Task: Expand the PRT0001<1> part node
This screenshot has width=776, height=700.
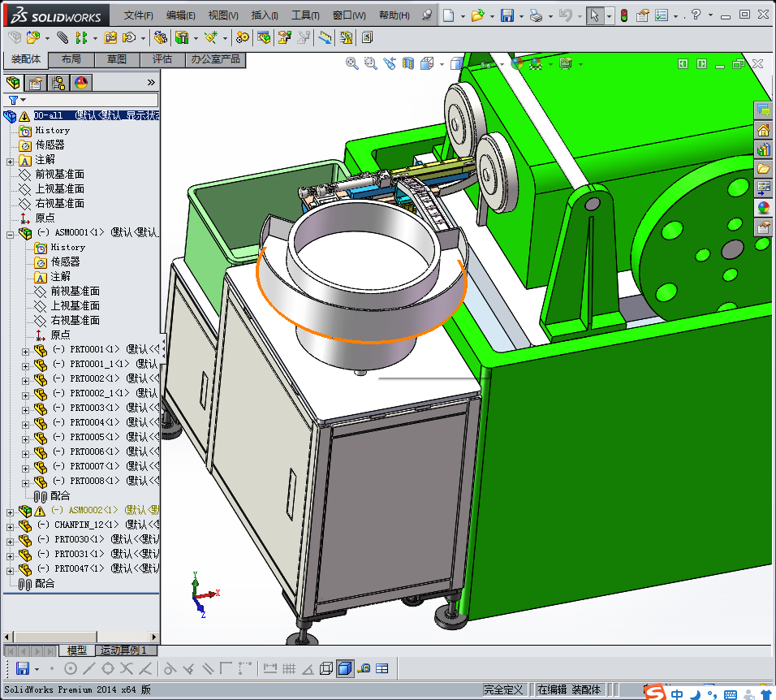Action: 25,350
